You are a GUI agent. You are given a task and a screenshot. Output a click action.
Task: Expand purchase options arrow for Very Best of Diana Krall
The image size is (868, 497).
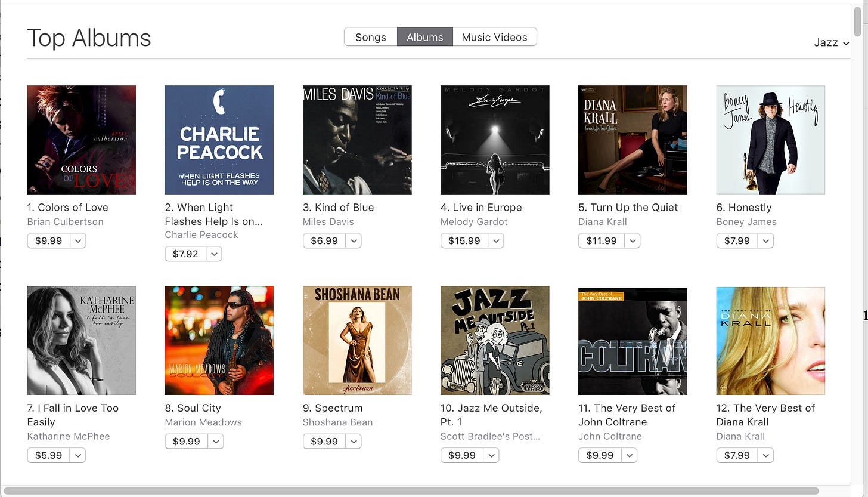(x=765, y=455)
